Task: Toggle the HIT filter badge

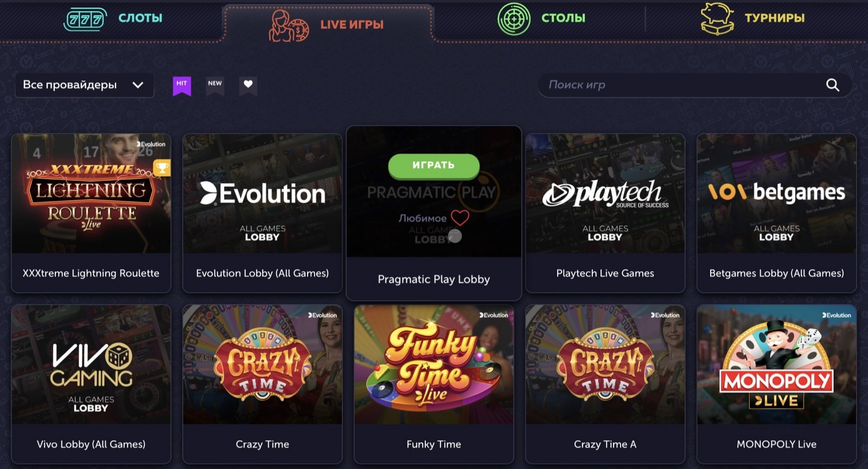Action: (x=182, y=85)
